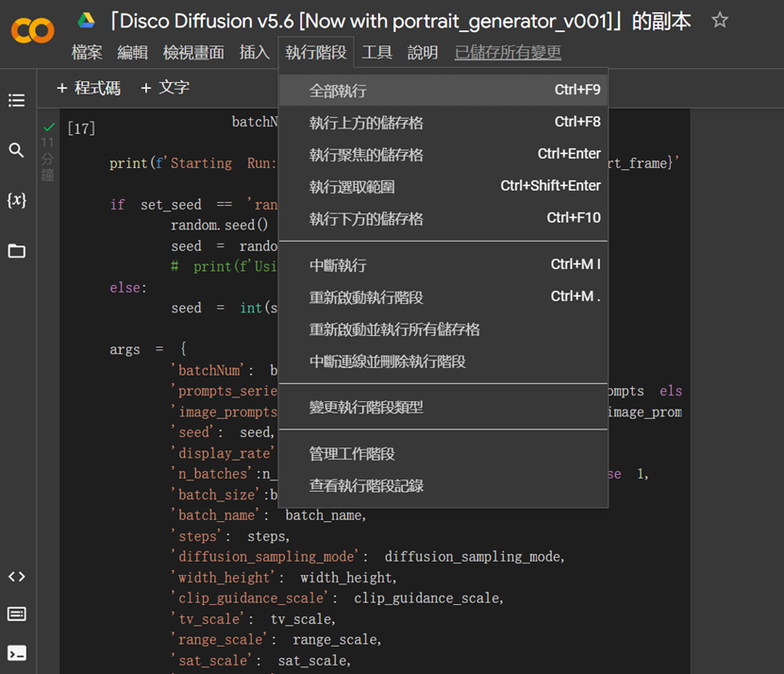This screenshot has height=674, width=784.
Task: Open the 檢視畫面 menu
Action: point(193,52)
